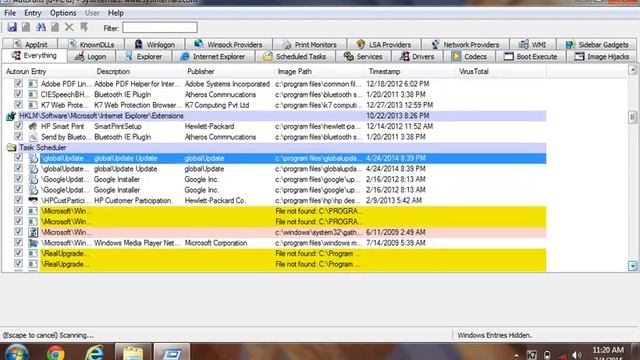Screen dimensions: 640x360
Task: Click the Delete X toolbar icon
Action: tap(69, 27)
